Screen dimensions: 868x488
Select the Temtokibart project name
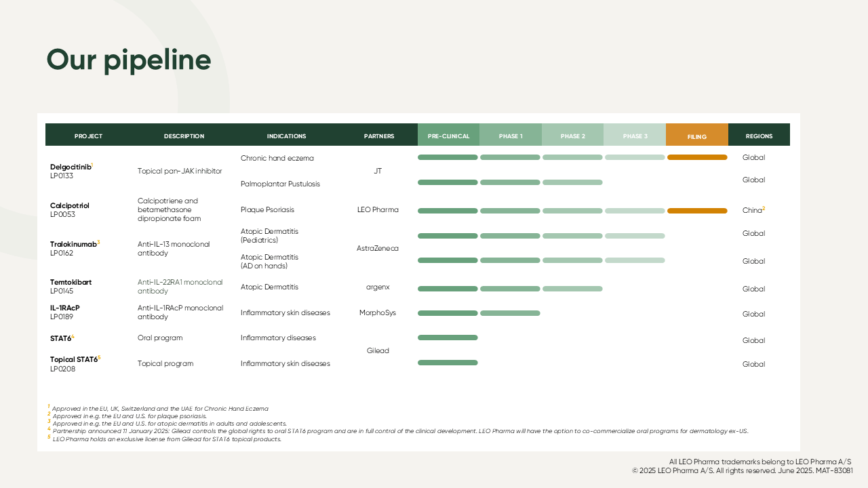tap(71, 282)
